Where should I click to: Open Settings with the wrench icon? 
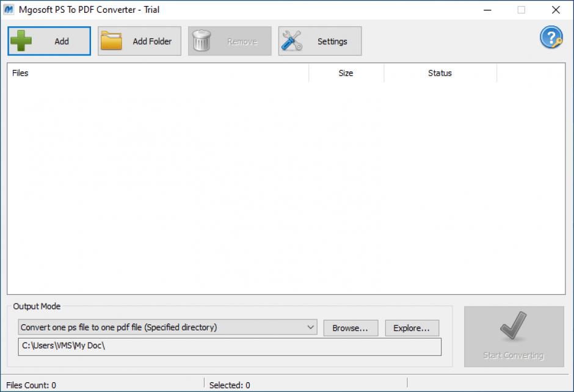point(320,41)
